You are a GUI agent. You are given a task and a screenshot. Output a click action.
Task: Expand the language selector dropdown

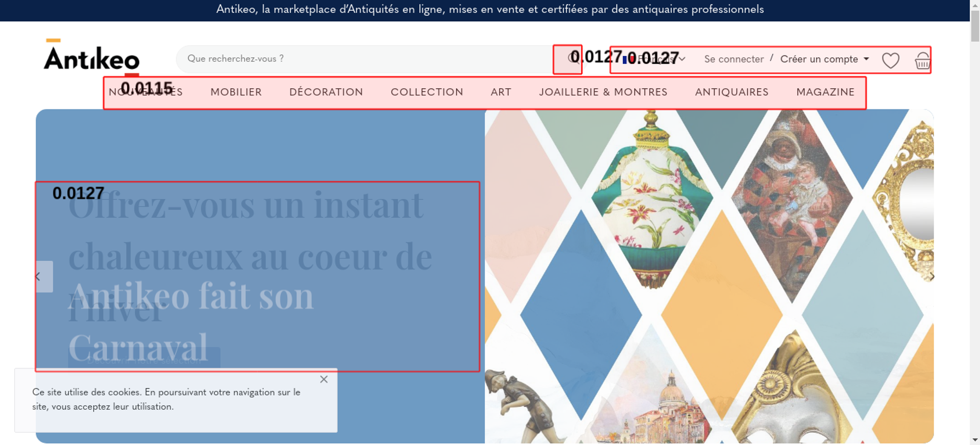[x=654, y=59]
